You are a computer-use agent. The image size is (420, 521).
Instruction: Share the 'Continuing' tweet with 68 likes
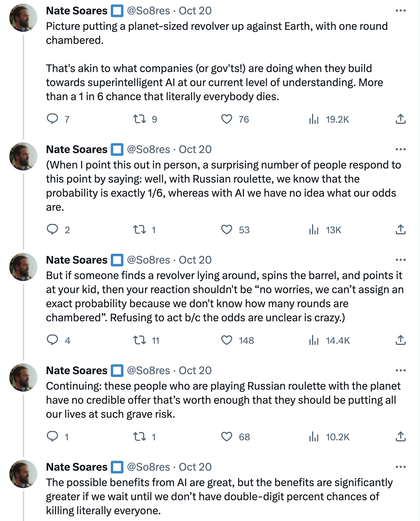[400, 437]
